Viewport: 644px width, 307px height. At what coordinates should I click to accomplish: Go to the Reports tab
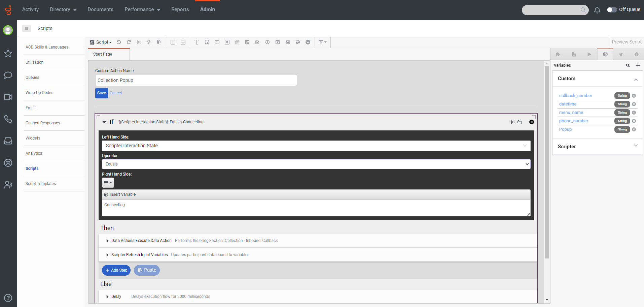point(180,9)
